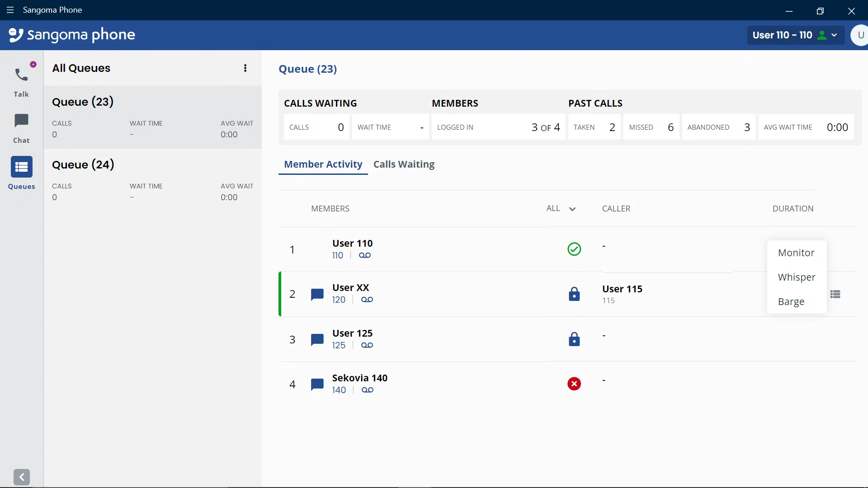This screenshot has width=868, height=488.
Task: Open the Chat panel
Action: (21, 128)
